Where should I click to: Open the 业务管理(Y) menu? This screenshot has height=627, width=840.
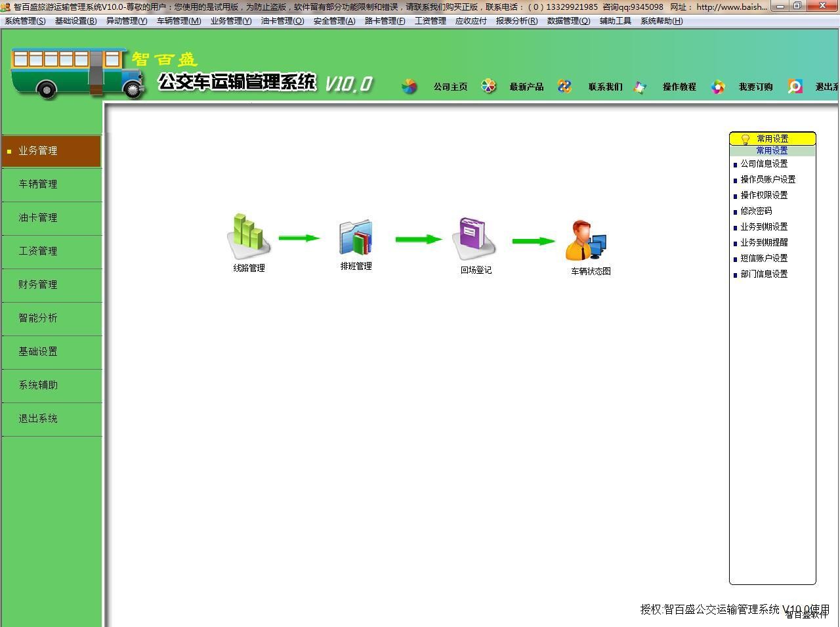click(x=231, y=21)
